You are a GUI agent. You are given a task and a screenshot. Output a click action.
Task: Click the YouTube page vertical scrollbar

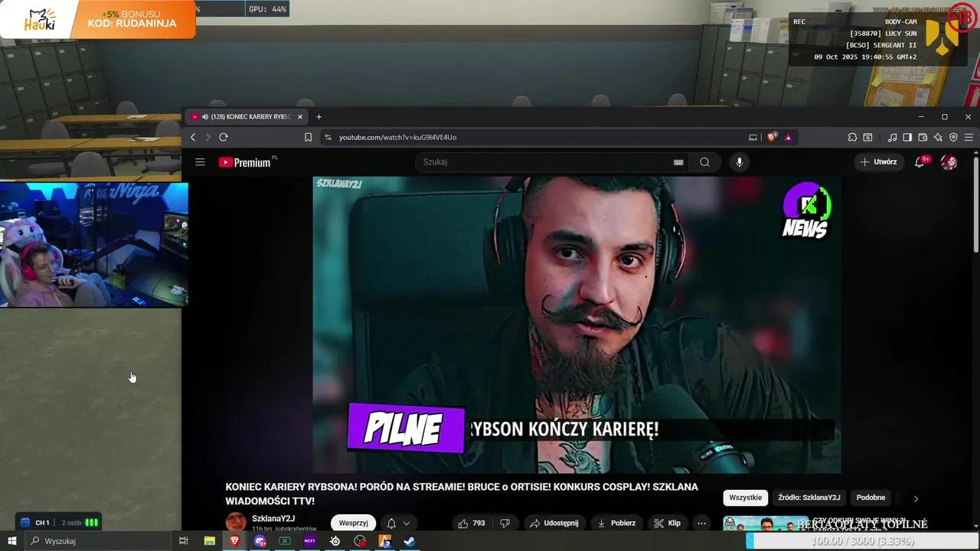tap(975, 207)
